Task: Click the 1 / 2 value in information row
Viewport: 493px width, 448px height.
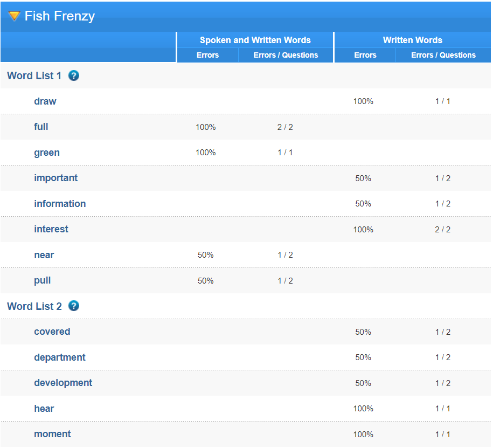Action: click(x=443, y=204)
